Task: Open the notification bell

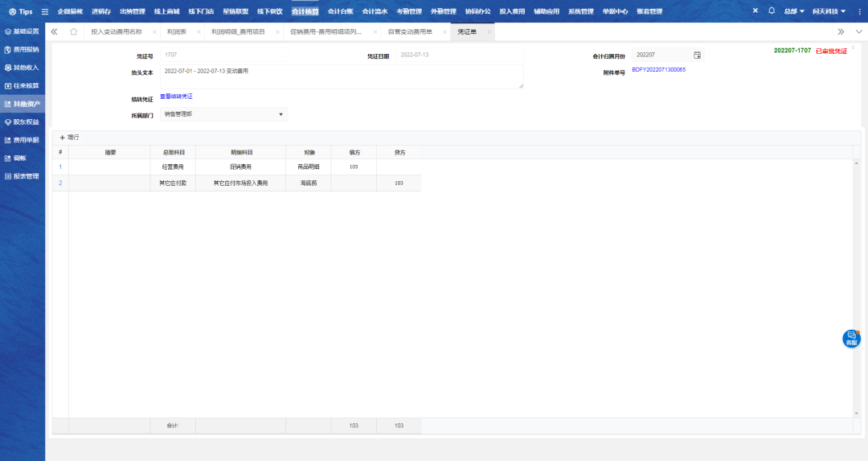Action: click(772, 11)
